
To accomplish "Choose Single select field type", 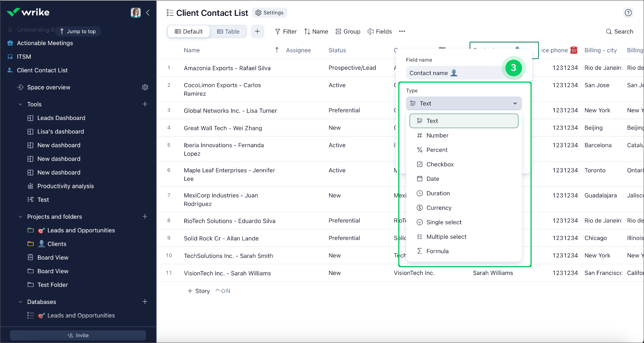I will point(444,222).
